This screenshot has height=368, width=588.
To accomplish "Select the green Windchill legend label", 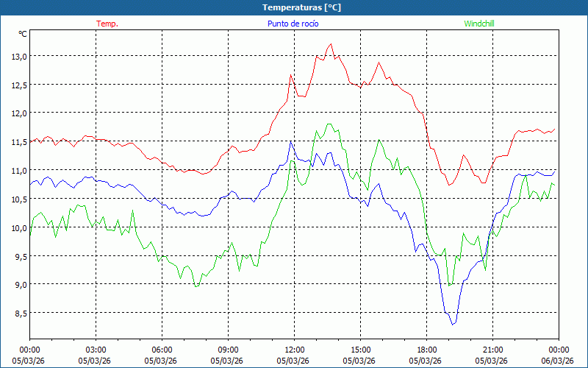I will pos(478,24).
